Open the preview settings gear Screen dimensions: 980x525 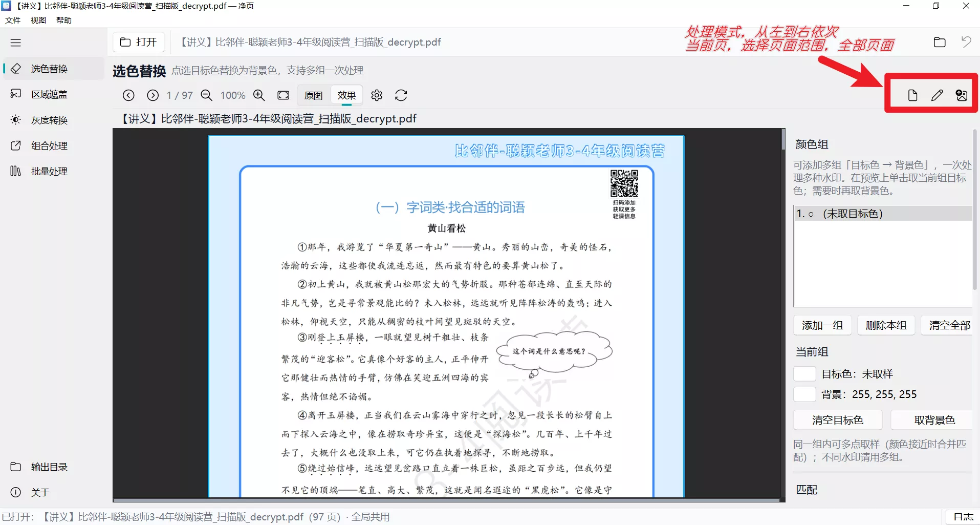click(x=377, y=95)
